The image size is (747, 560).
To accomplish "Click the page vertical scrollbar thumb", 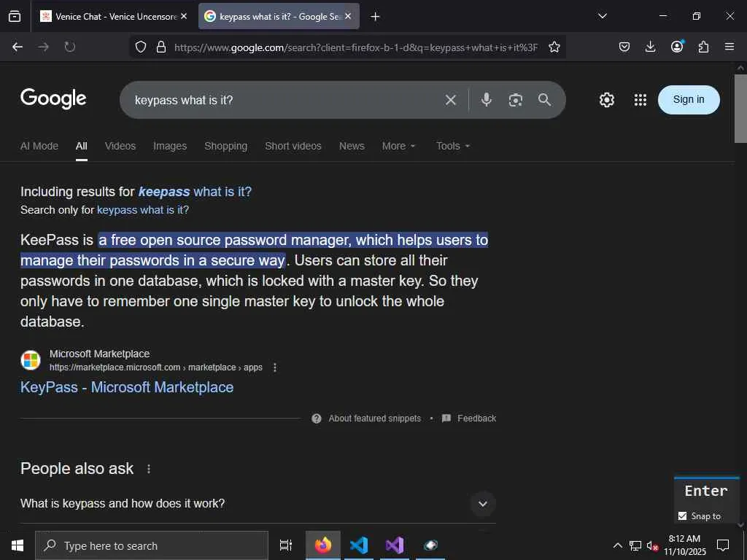I will (740, 108).
